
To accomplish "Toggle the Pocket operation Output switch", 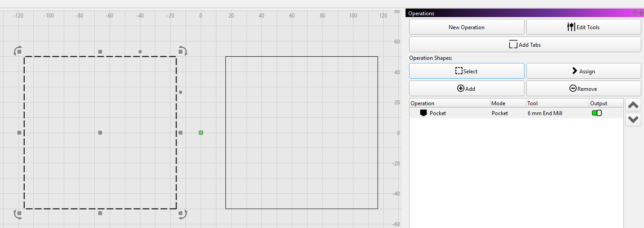I will click(597, 113).
